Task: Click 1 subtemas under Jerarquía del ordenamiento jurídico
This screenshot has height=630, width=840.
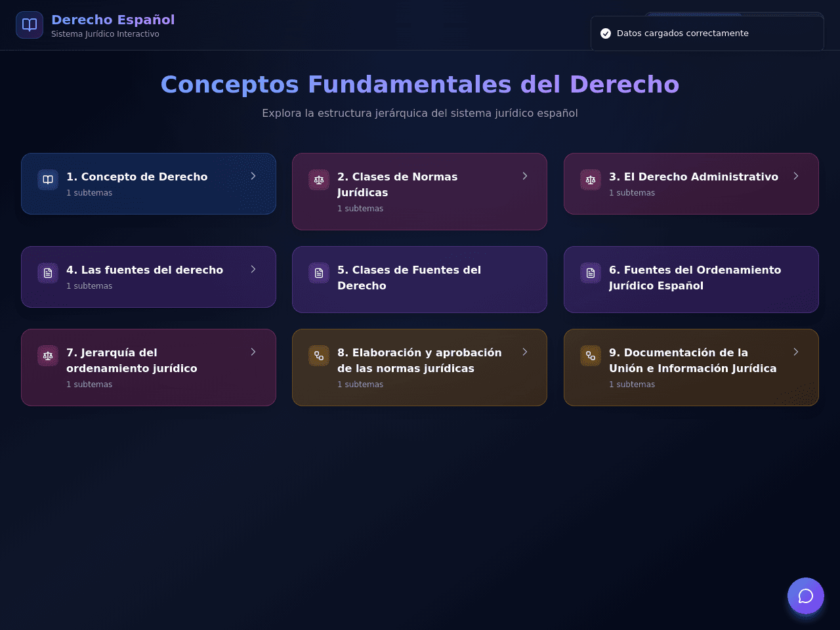Action: 89,385
